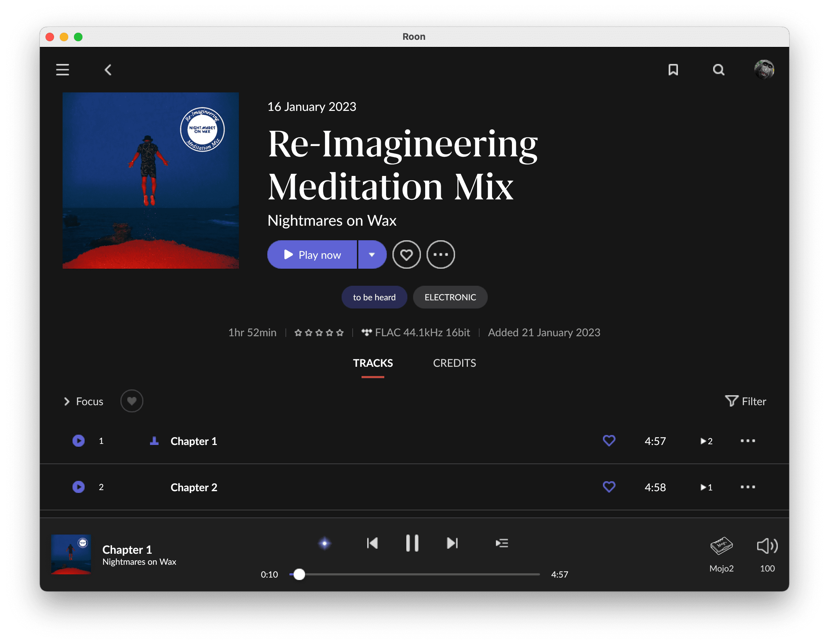Open Nightmares on Wax in the footer

coord(139,562)
